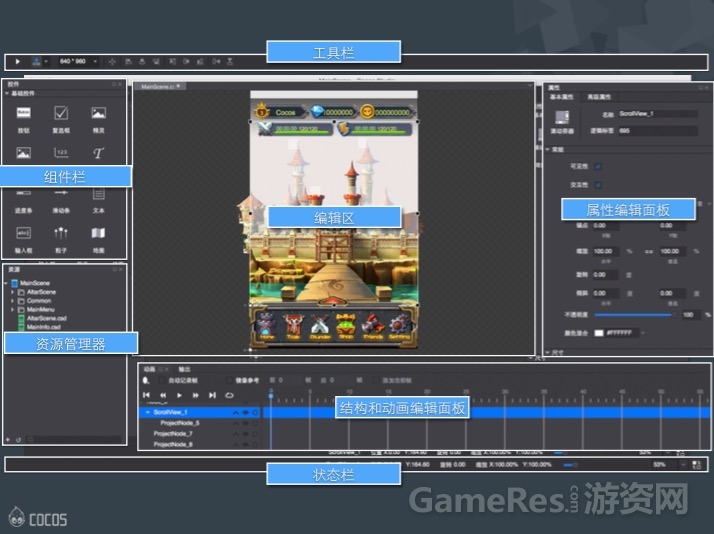
Task: Toggle 交互性 interaction checkbox
Action: [x=598, y=185]
